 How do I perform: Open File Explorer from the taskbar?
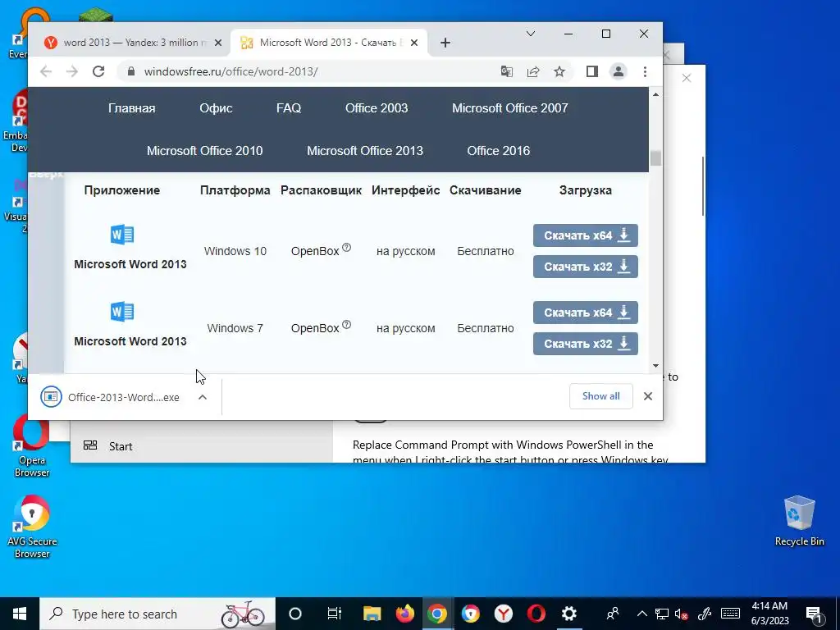click(x=372, y=614)
